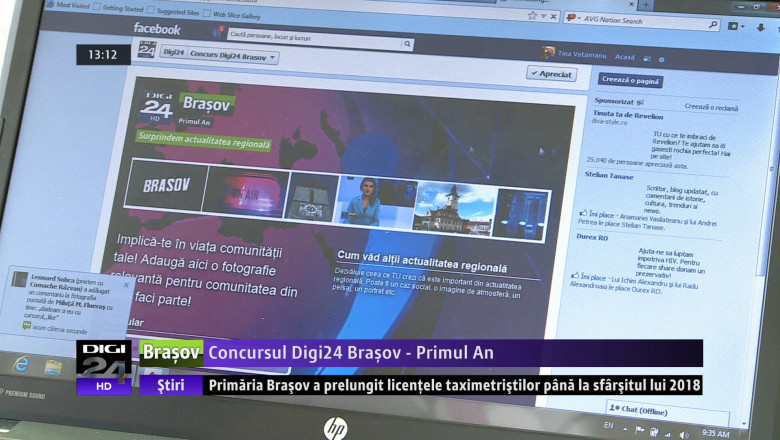Viewport: 780px width, 440px height.
Task: Click the ON AIR thumbnail
Action: point(246,193)
